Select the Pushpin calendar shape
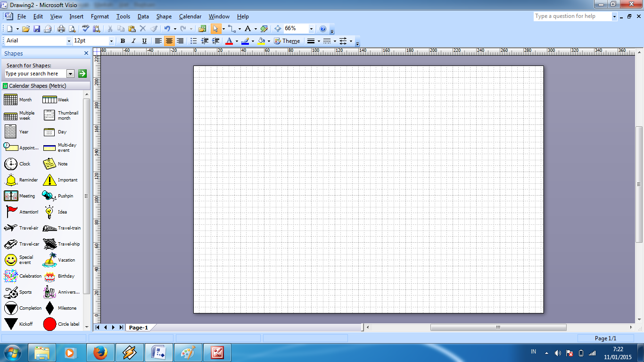This screenshot has width=644, height=362. [49, 196]
